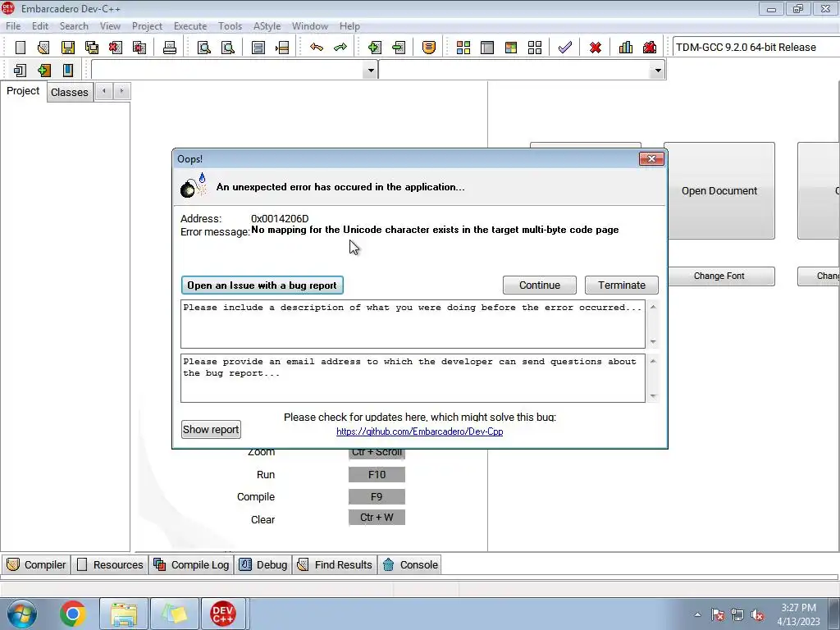
Task: Click the Compile and Run toolbar icon
Action: point(511,47)
